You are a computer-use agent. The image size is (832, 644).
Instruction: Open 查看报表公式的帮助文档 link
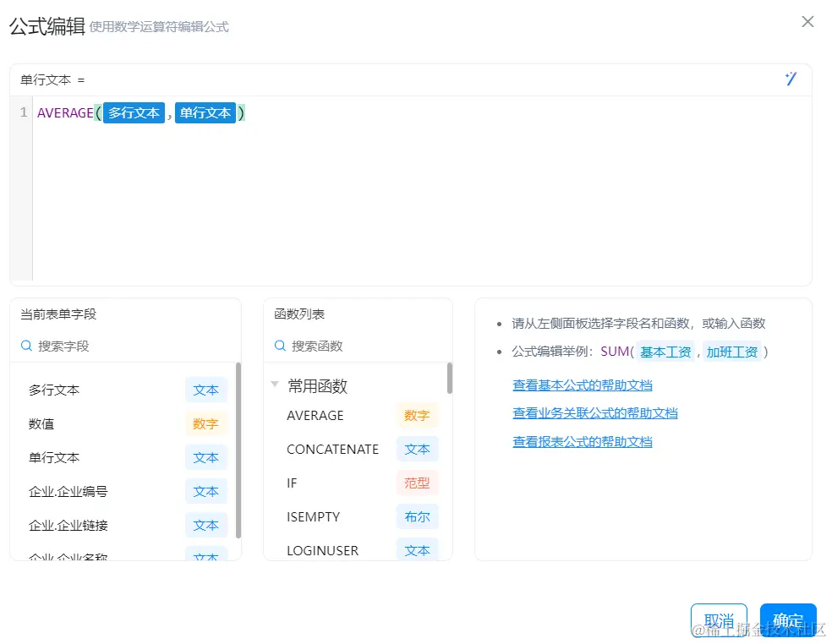(583, 442)
